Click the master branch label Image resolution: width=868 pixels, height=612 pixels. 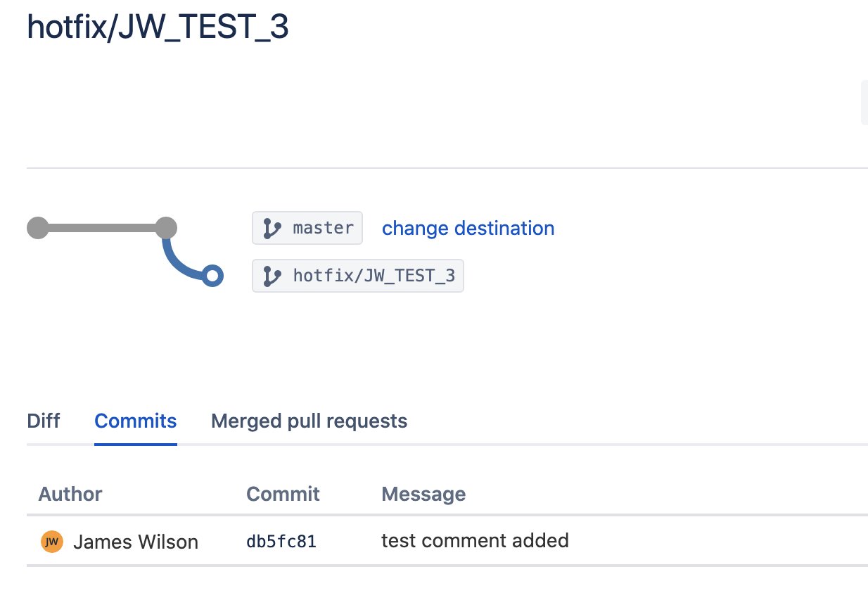pyautogui.click(x=307, y=228)
